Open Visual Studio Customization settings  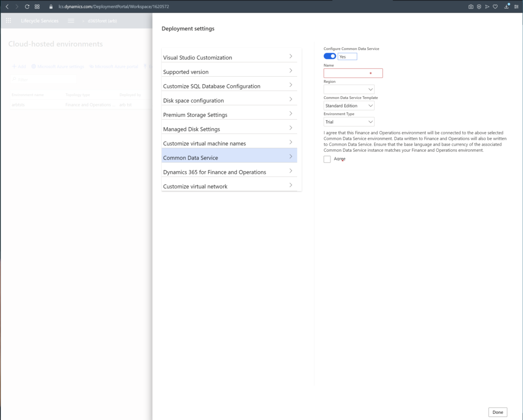tap(229, 57)
